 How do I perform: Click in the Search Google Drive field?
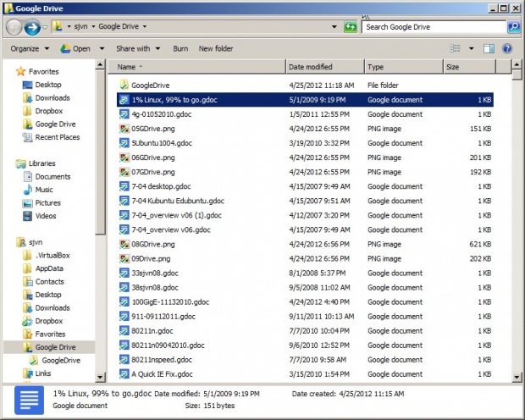(434, 27)
